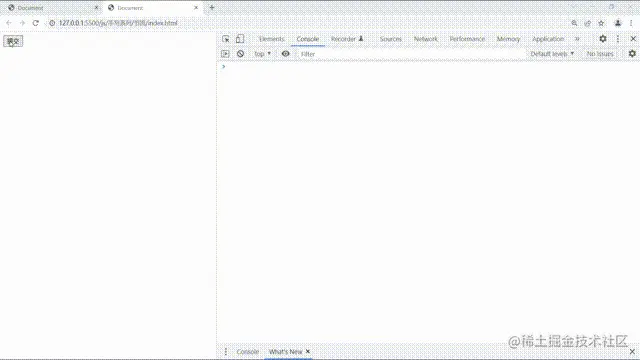Select the drawer Console tab

(248, 351)
